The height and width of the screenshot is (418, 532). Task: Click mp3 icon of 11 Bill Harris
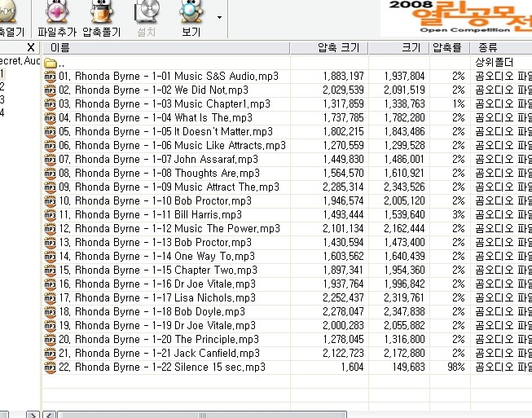click(51, 215)
